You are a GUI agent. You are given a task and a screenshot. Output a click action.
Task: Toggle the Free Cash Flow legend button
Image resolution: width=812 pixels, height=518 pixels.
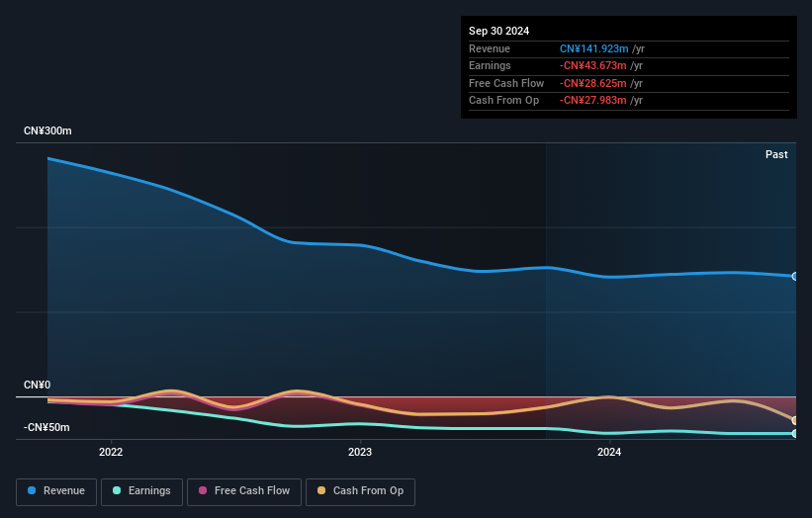[244, 491]
